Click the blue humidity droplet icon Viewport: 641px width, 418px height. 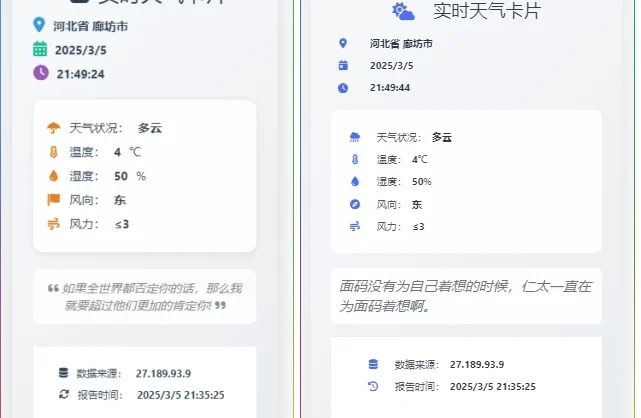355,181
